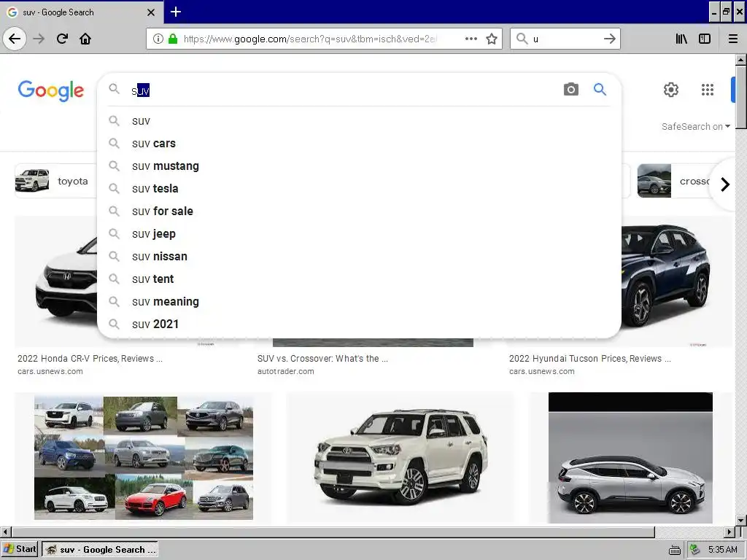Open the browser home page

tap(85, 39)
